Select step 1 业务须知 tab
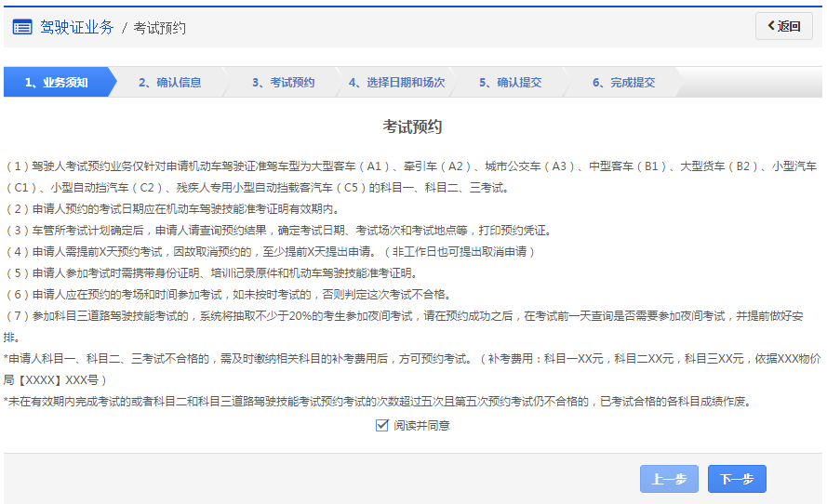Viewport: 827px width, 504px height. [56, 82]
